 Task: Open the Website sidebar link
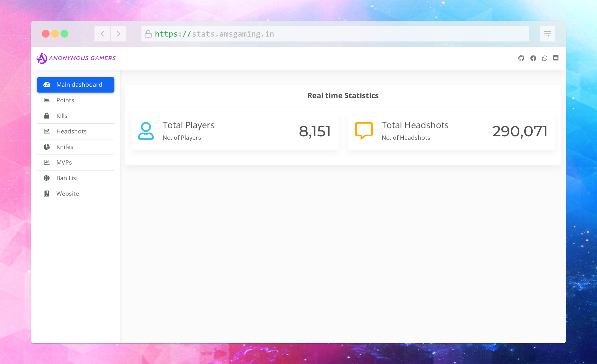pos(67,194)
